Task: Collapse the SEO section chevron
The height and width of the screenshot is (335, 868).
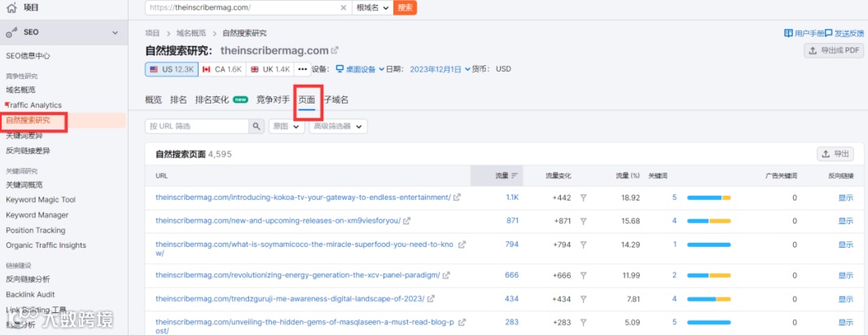Action: pos(115,33)
